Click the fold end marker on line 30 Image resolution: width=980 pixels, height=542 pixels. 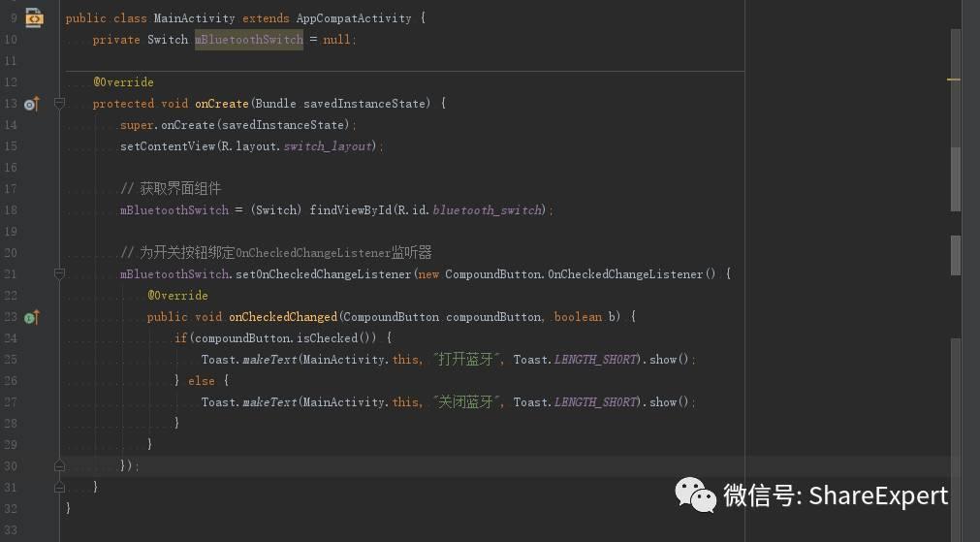(59, 465)
